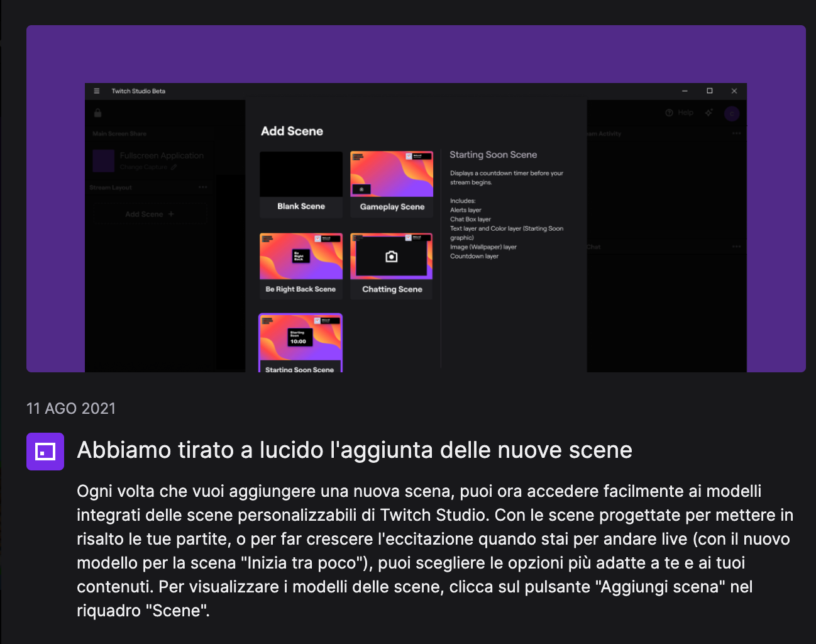Expand the Stream Activity panel options menu
Viewport: 816px width, 644px height.
click(736, 133)
